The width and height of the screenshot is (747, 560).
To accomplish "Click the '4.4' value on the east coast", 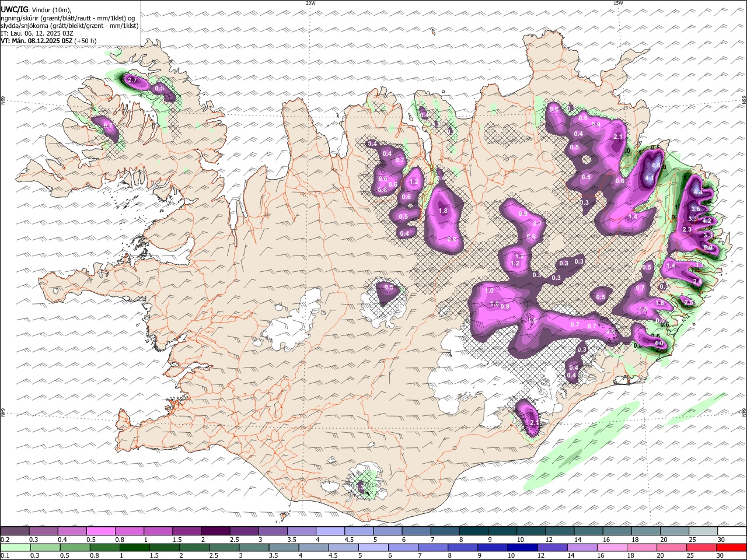I will (698, 192).
